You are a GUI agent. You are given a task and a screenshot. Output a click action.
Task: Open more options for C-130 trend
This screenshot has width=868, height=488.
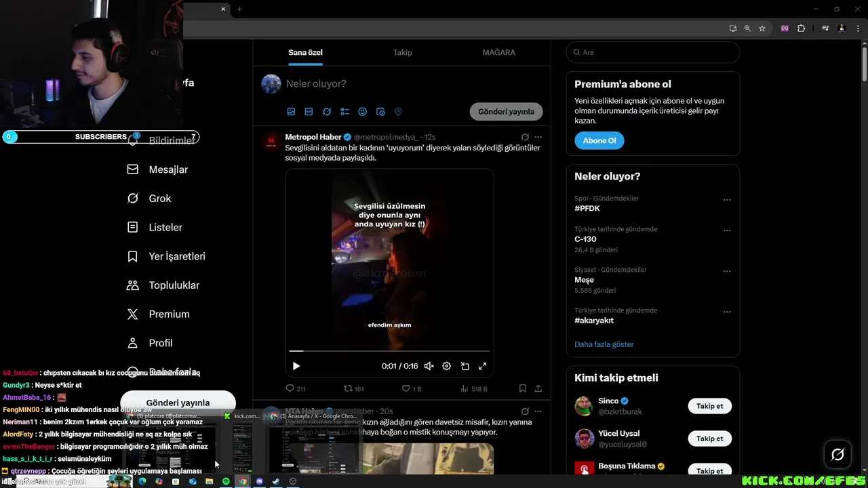pos(727,230)
